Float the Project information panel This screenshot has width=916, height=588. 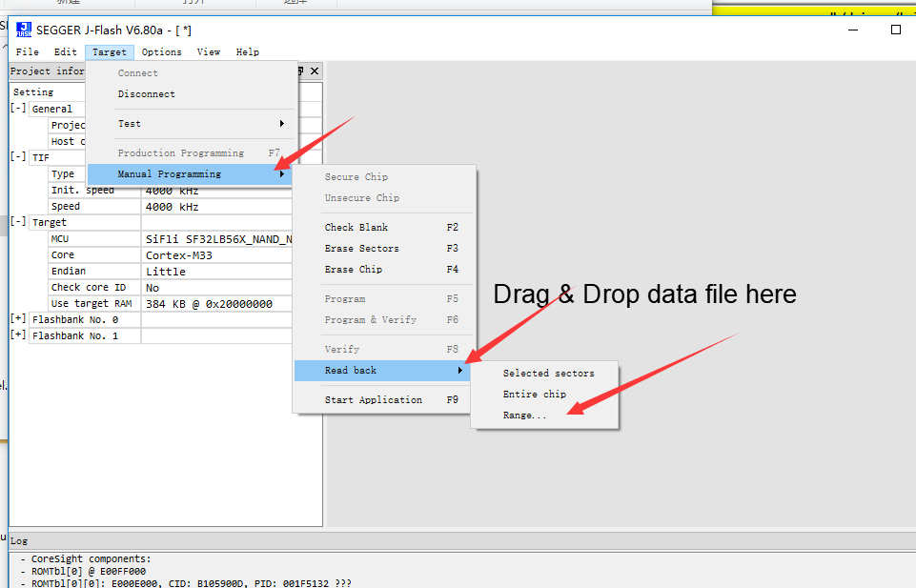[x=301, y=71]
